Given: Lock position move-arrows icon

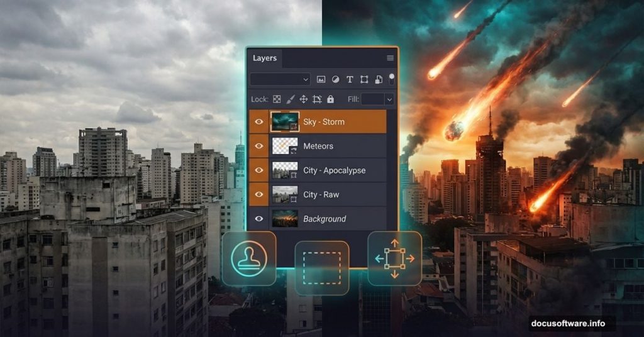Looking at the screenshot, I should [304, 99].
